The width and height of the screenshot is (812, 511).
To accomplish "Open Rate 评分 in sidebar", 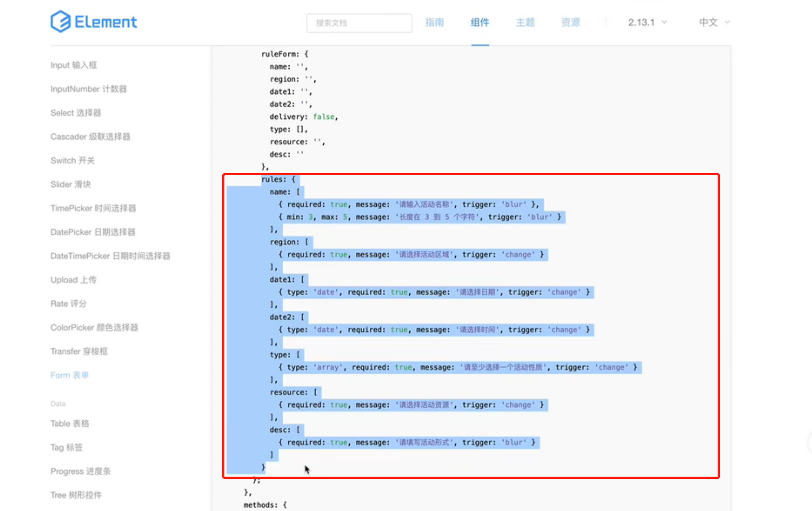I will coord(69,304).
